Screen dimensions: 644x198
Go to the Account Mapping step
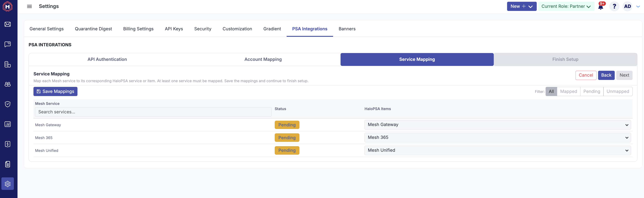point(263,59)
